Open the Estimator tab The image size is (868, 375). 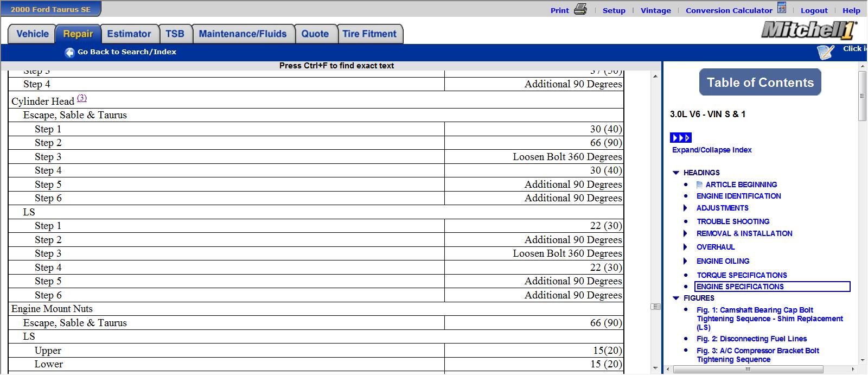(x=129, y=34)
